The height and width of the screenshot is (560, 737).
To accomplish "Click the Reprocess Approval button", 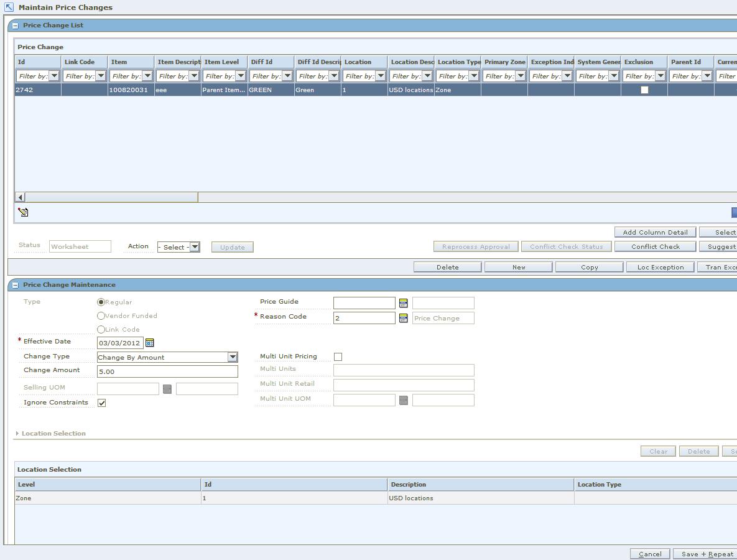I will pos(476,246).
